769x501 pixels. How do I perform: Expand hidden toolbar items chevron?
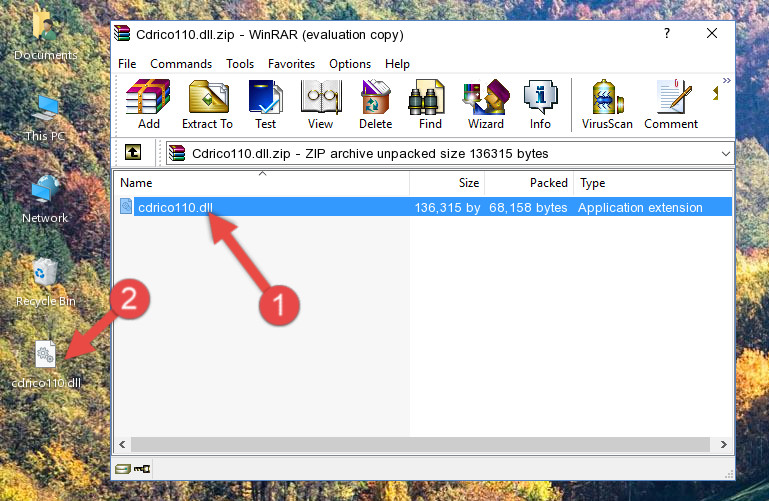click(726, 80)
